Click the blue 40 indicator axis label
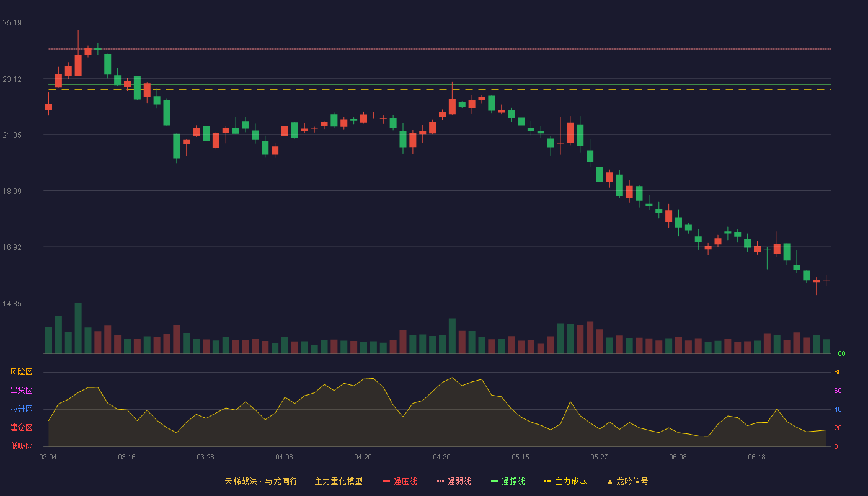868x496 pixels. coord(838,410)
